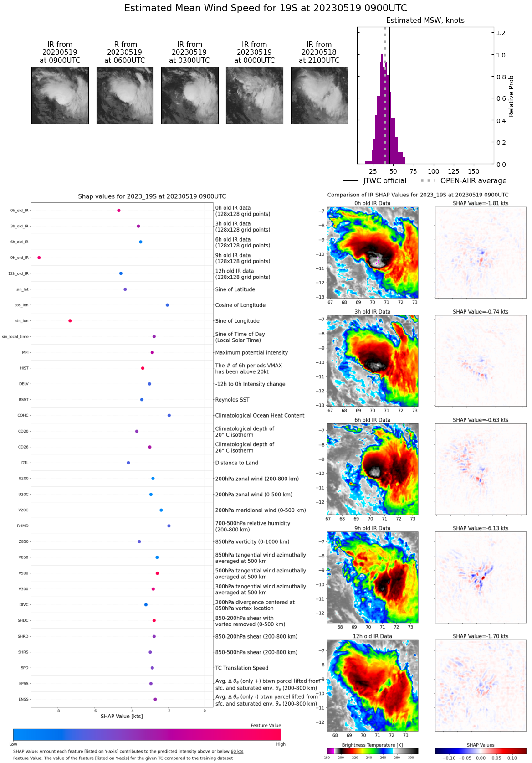Click the IR thumbnail from 0900UTC
The height and width of the screenshot is (763, 532).
point(60,95)
